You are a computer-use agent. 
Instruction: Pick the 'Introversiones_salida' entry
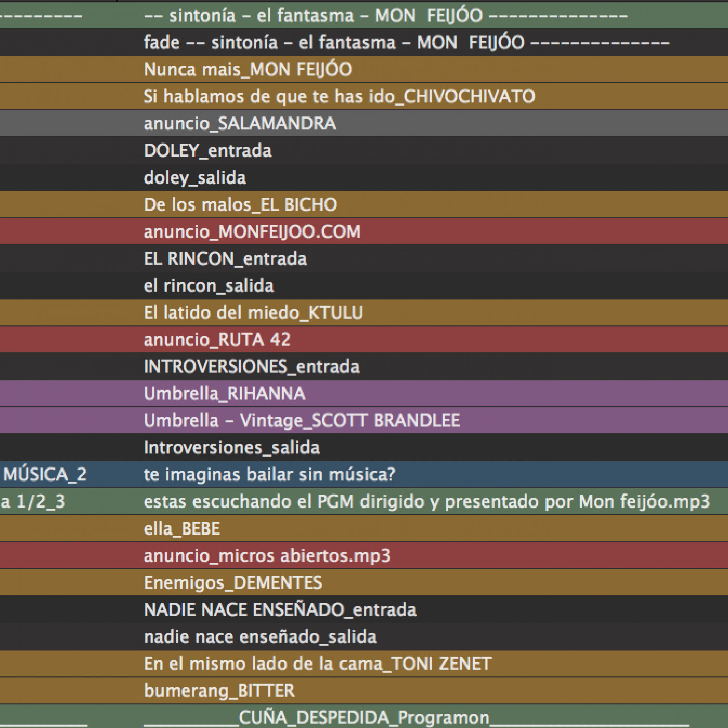click(x=231, y=448)
